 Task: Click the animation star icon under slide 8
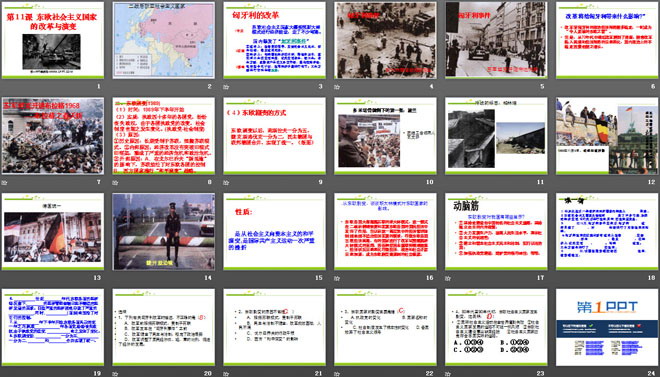[x=115, y=183]
